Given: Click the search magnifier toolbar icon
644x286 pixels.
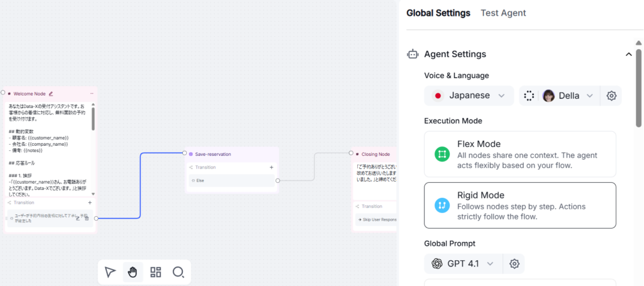Looking at the screenshot, I should 178,272.
